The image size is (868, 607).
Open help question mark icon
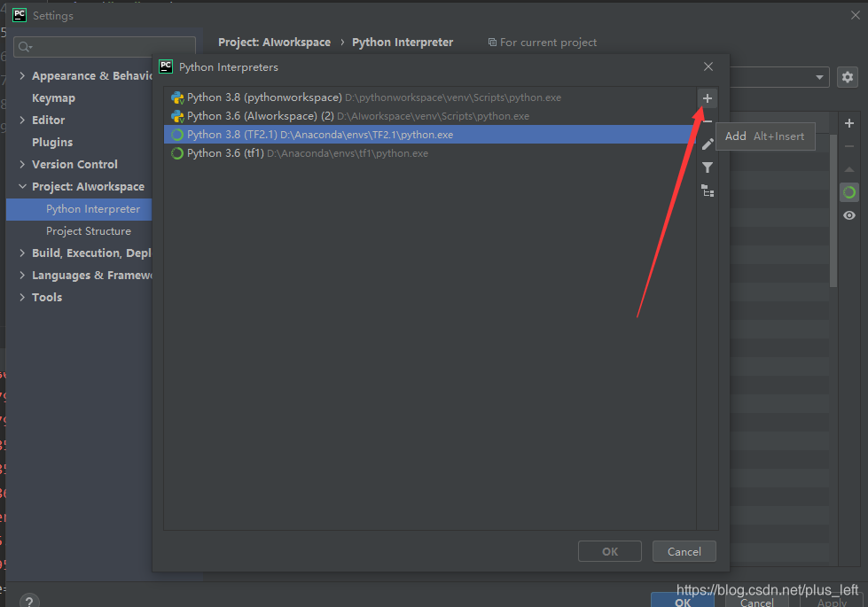point(28,602)
